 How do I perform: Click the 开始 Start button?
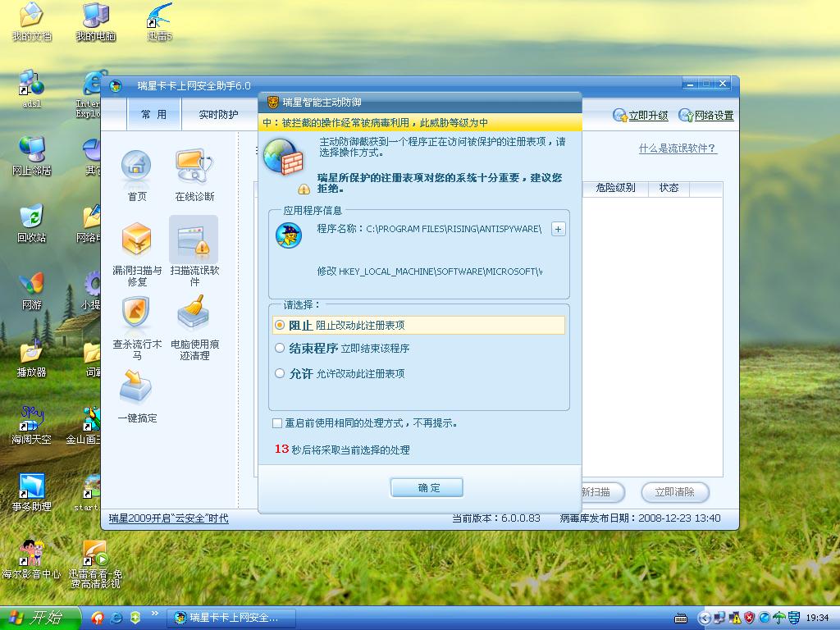tap(40, 619)
